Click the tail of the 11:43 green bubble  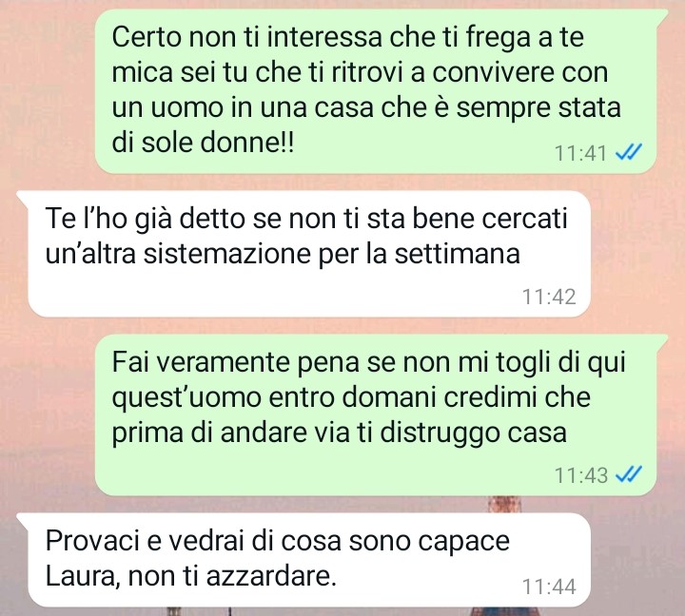pos(661,342)
